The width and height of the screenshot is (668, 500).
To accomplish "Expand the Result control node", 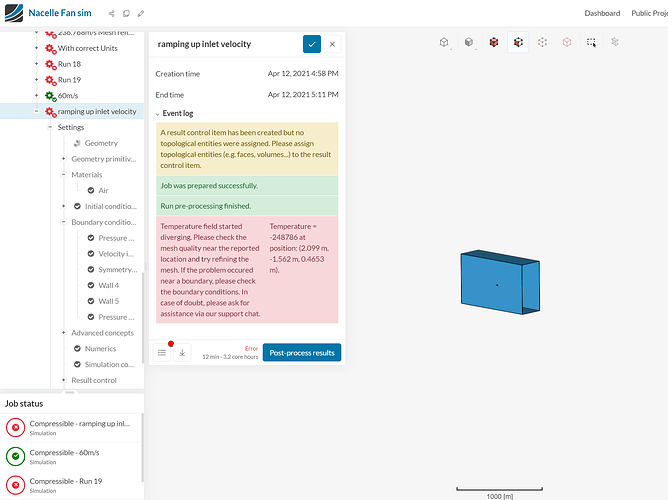I will 63,380.
